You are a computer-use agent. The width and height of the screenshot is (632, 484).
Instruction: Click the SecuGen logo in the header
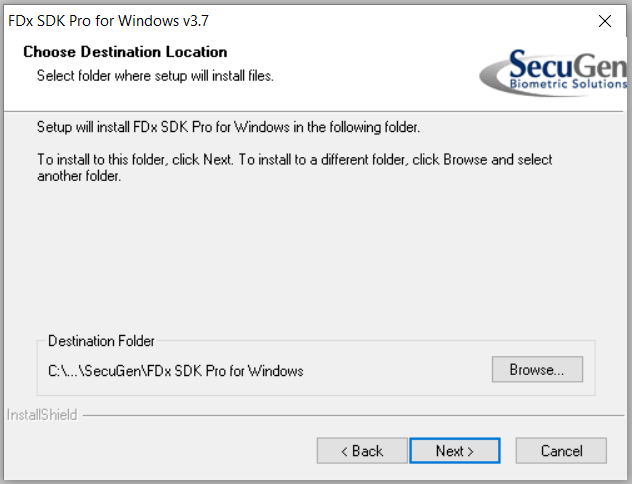point(553,72)
